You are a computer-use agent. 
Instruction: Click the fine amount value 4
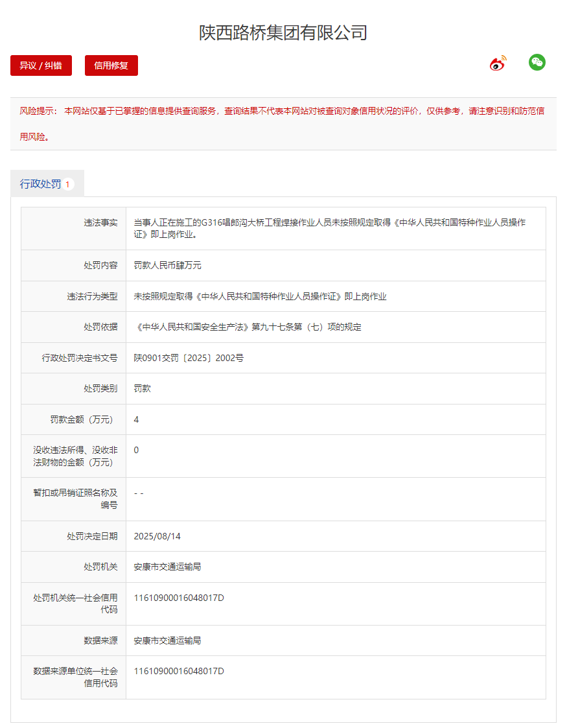pyautogui.click(x=136, y=419)
